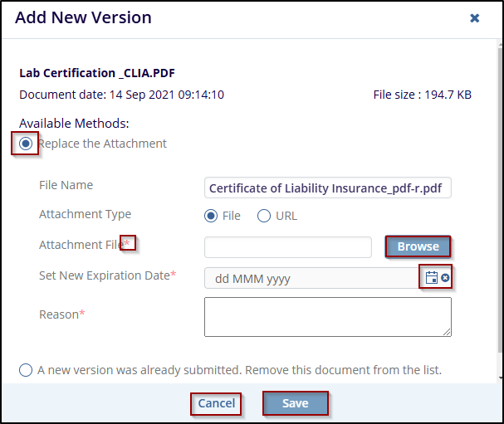This screenshot has height=424, width=504.
Task: Cancel adding the new version
Action: (x=216, y=403)
